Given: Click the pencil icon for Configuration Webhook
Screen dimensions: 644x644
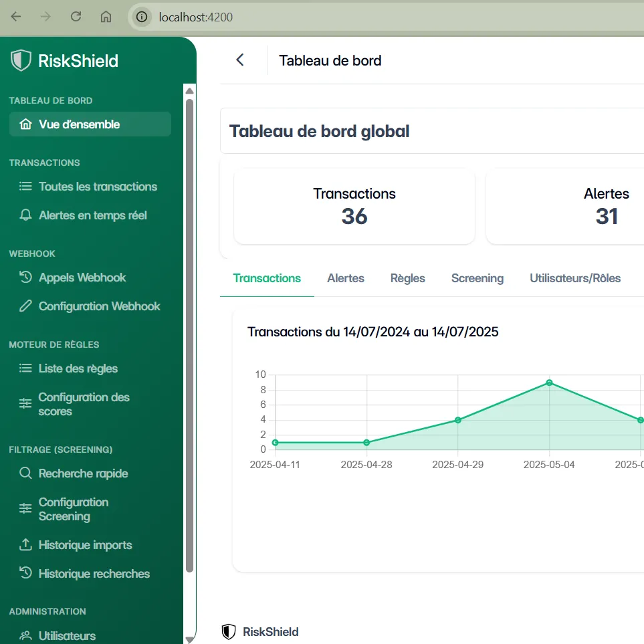Looking at the screenshot, I should [x=25, y=306].
